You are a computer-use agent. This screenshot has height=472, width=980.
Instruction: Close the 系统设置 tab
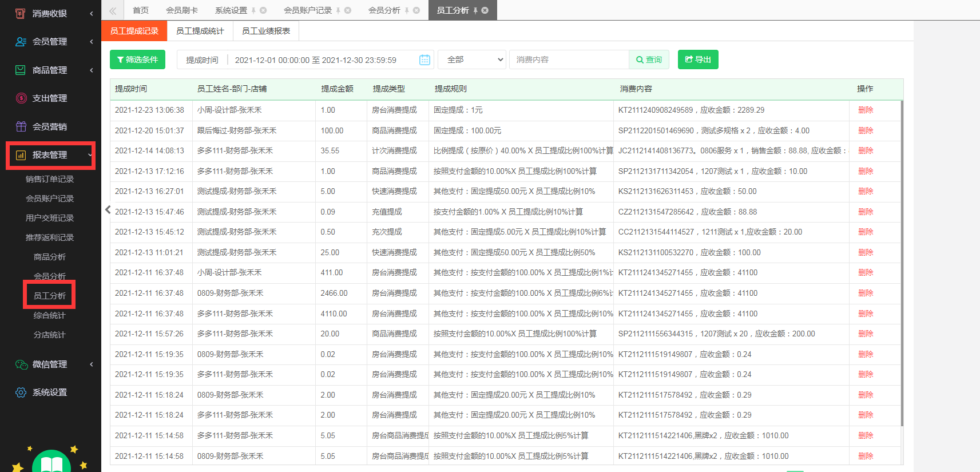tap(263, 10)
